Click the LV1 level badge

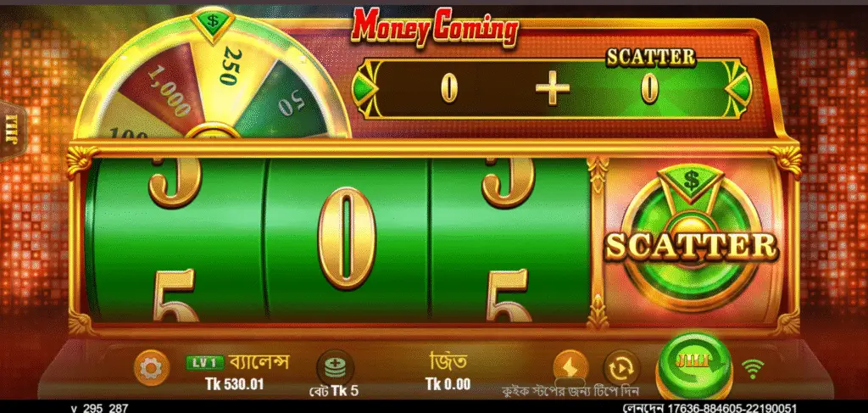coord(204,363)
